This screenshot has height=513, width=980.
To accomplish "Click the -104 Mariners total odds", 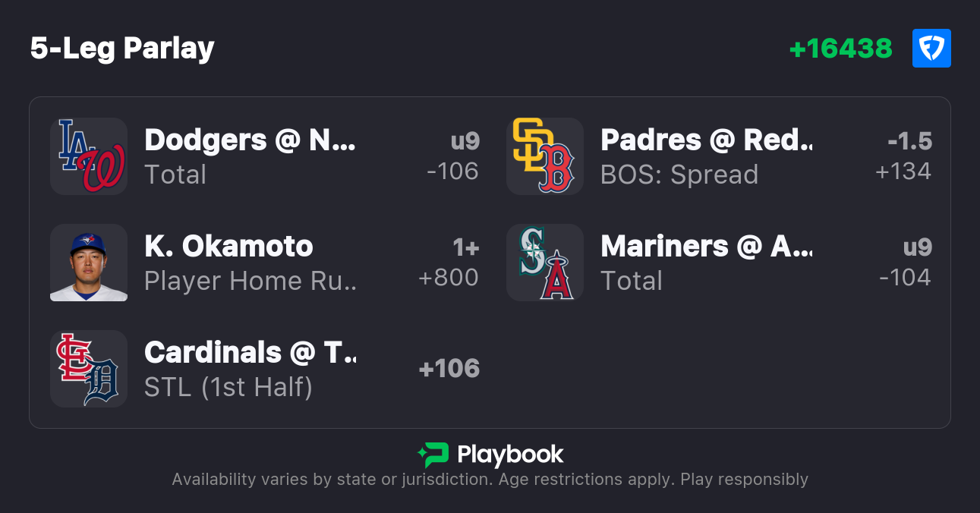I will click(905, 278).
